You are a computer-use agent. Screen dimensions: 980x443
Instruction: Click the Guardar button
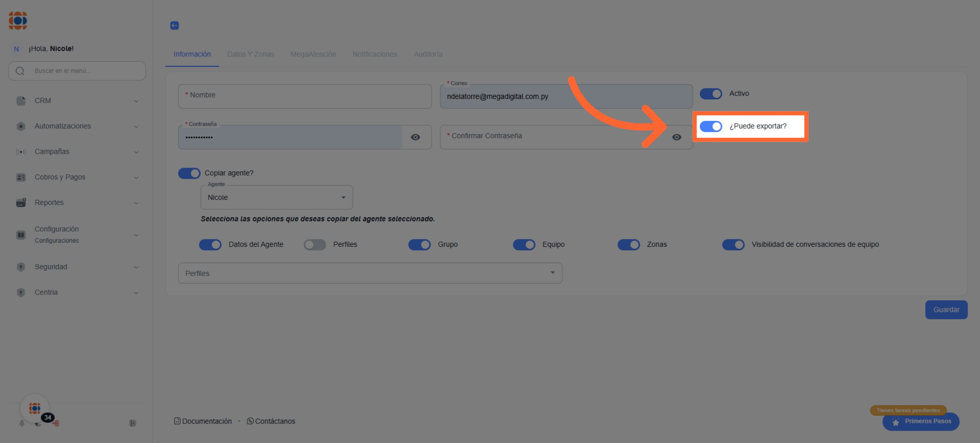point(946,310)
